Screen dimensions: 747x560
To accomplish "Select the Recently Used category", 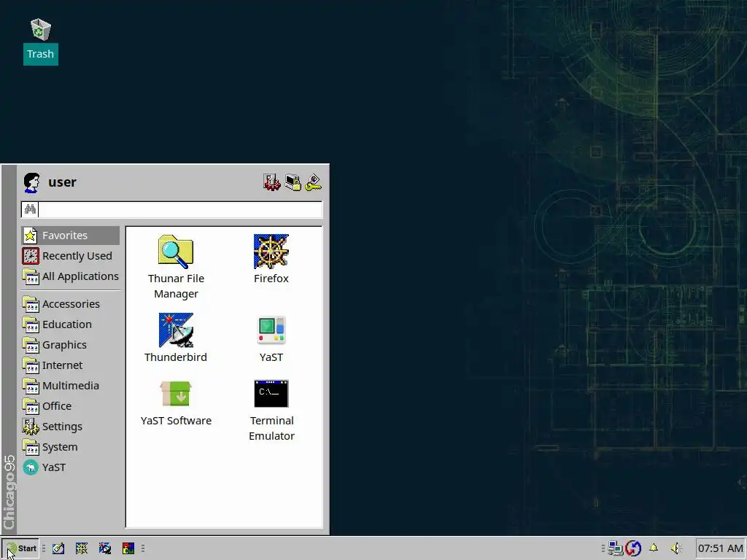I will [70, 256].
